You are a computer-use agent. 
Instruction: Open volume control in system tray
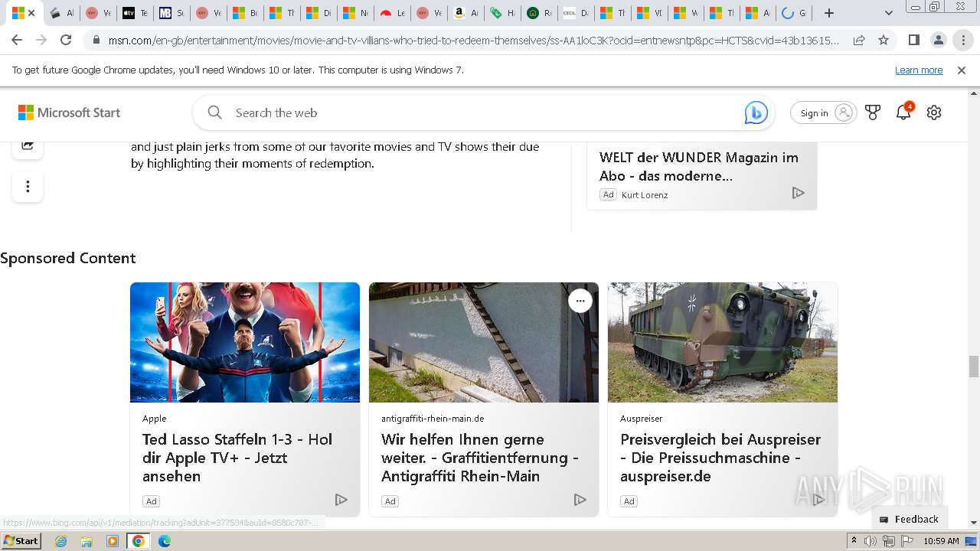pos(871,541)
